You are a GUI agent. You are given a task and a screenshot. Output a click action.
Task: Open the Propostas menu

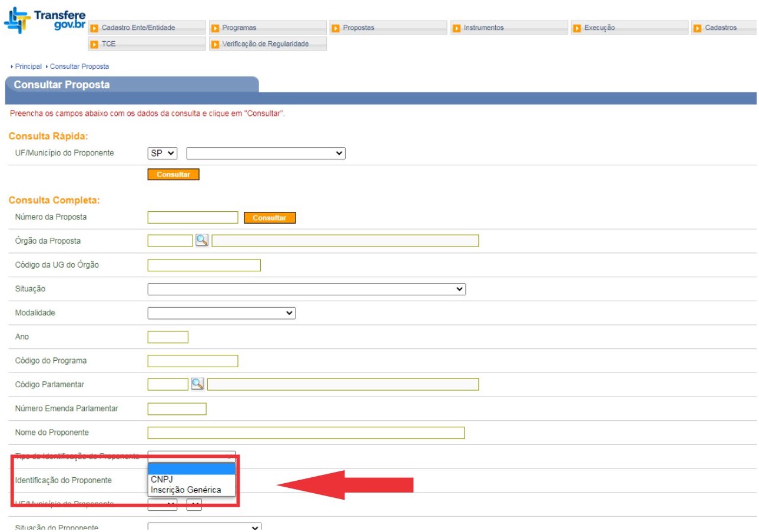(x=388, y=28)
